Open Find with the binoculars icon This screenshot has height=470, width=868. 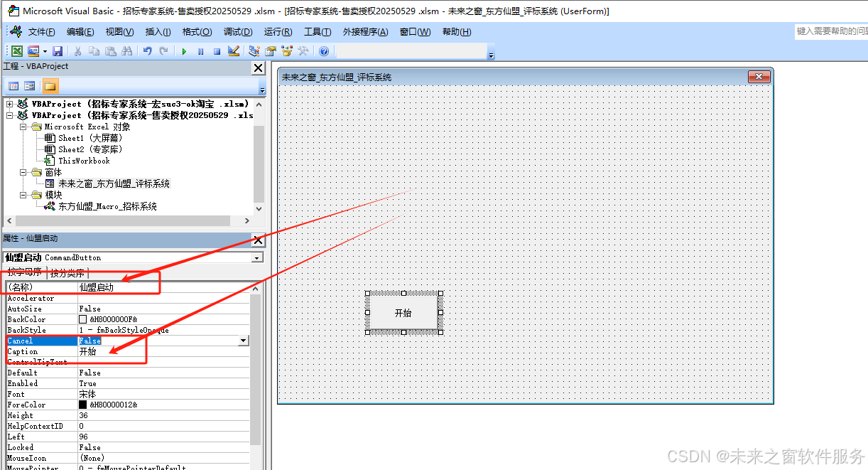[127, 51]
